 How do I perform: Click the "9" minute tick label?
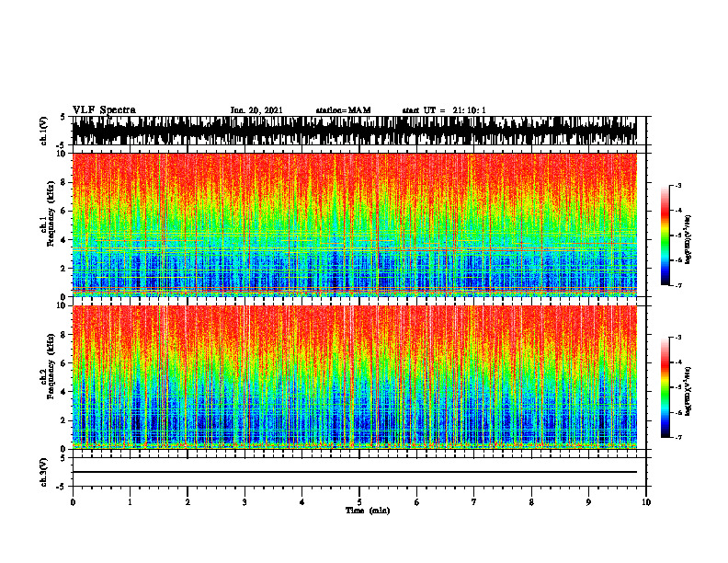click(x=588, y=502)
